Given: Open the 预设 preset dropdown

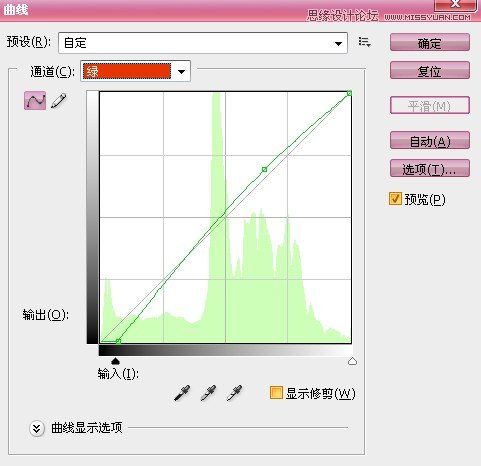Looking at the screenshot, I should coord(203,43).
